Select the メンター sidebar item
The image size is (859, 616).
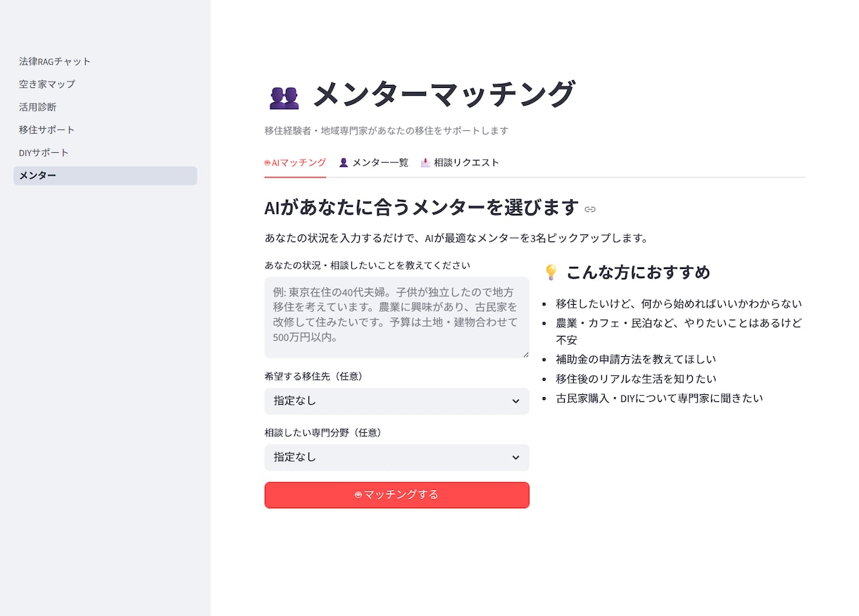point(105,175)
